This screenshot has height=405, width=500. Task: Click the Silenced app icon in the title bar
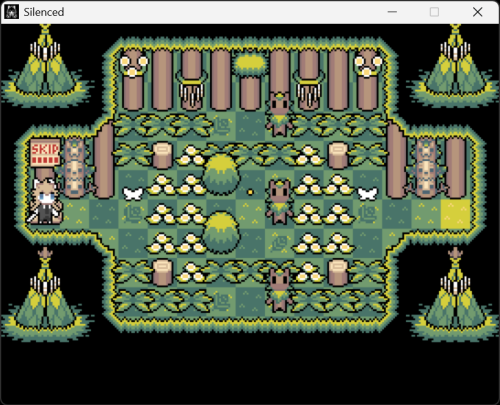(x=11, y=12)
